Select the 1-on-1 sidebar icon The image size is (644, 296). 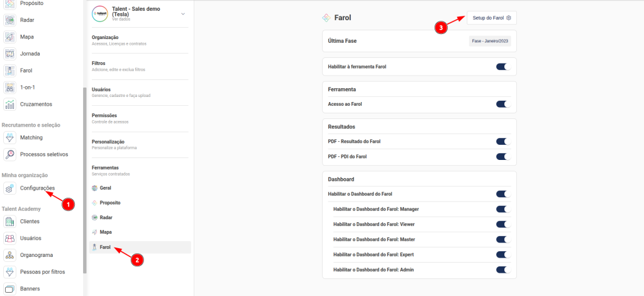[10, 87]
